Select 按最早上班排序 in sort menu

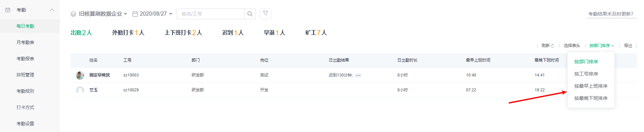click(x=591, y=86)
